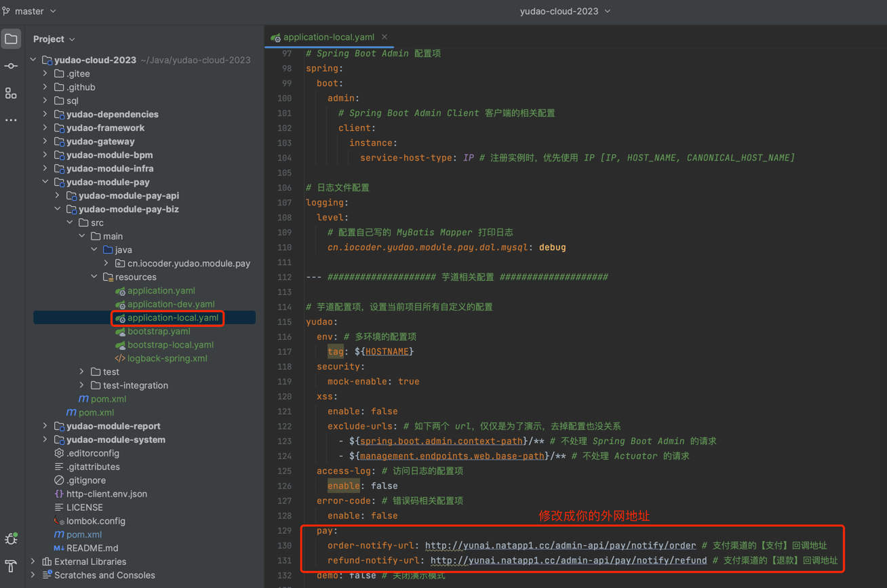
Task: Click the More tool windows ellipsis icon
Action: point(11,120)
